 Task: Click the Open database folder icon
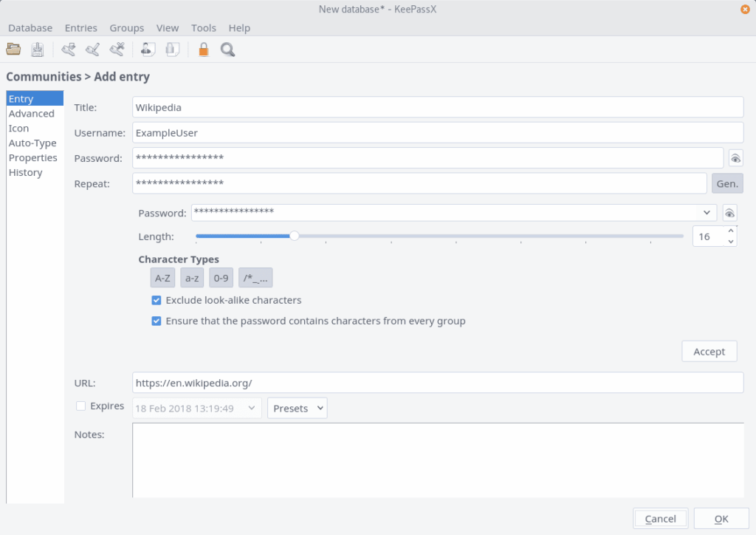pyautogui.click(x=13, y=50)
